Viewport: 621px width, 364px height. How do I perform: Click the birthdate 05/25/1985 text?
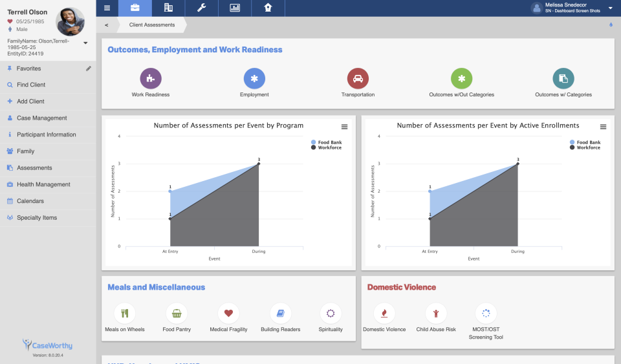pos(30,21)
